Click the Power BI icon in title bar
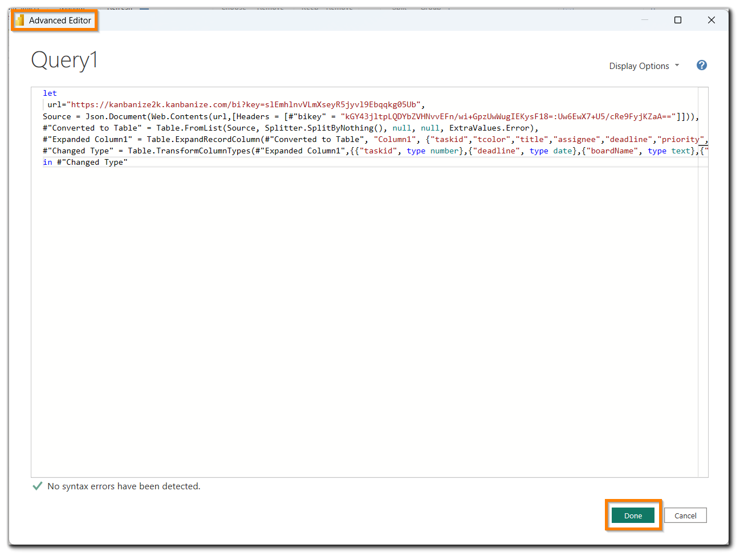The image size is (744, 560). click(20, 21)
